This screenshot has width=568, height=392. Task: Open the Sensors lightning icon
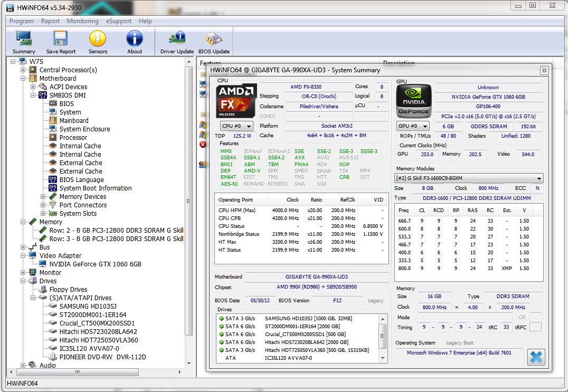point(98,42)
